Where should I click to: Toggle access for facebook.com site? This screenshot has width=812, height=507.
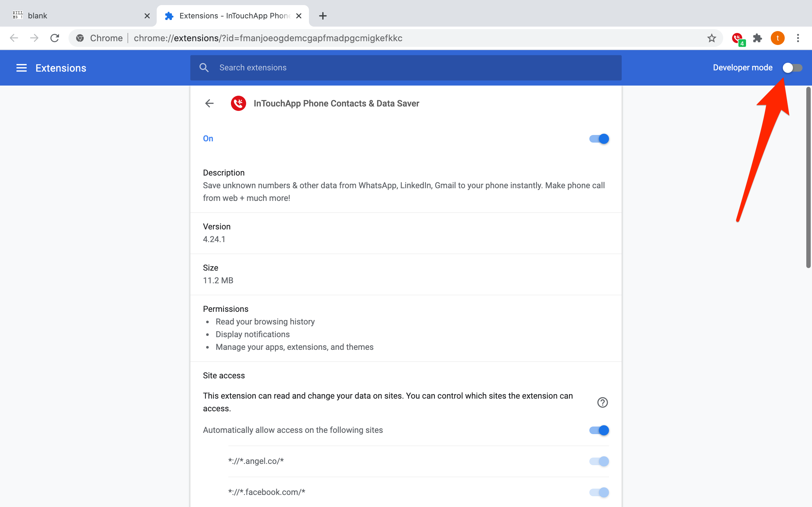point(599,492)
